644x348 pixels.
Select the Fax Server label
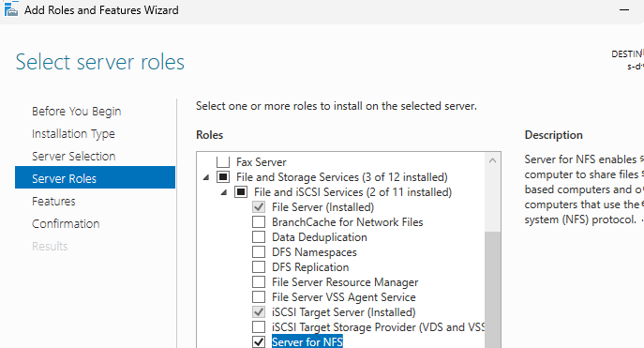(x=262, y=162)
